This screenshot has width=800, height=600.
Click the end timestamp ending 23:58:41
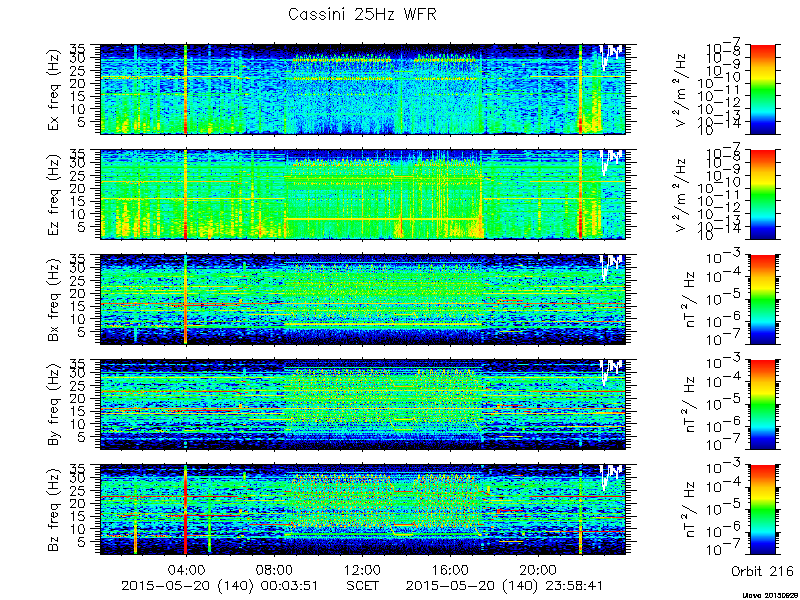point(505,585)
